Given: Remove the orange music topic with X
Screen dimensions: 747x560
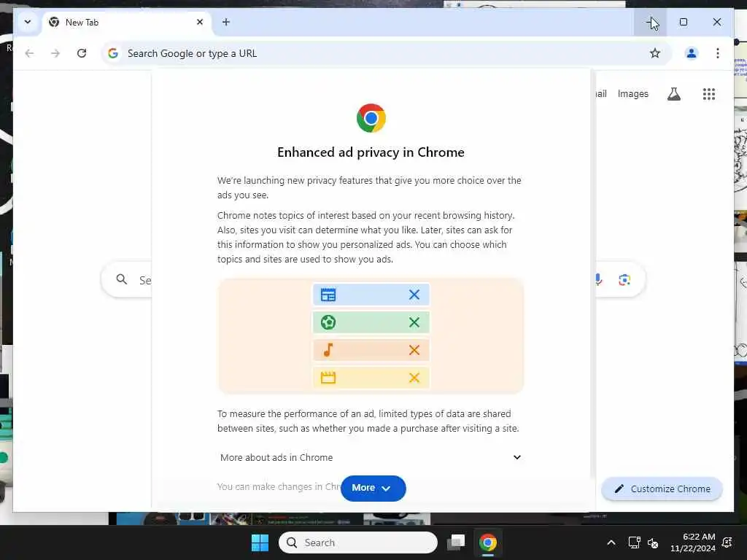Looking at the screenshot, I should [x=414, y=350].
